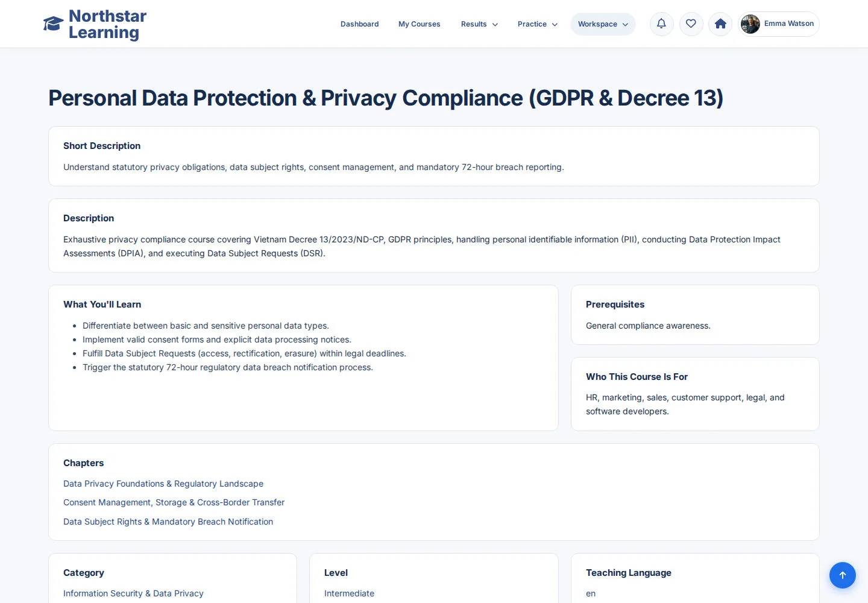This screenshot has height=603, width=868.
Task: Expand the Practice dropdown menu
Action: [x=537, y=24]
